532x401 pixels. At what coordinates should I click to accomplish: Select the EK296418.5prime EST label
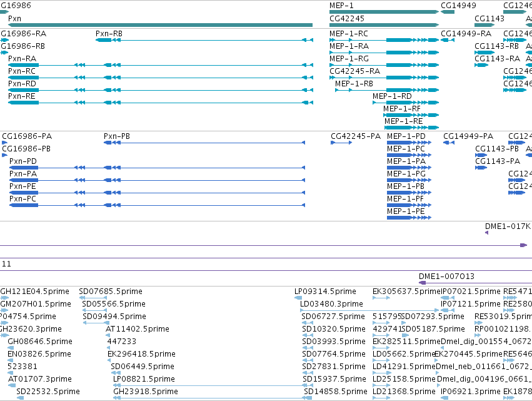point(141,355)
